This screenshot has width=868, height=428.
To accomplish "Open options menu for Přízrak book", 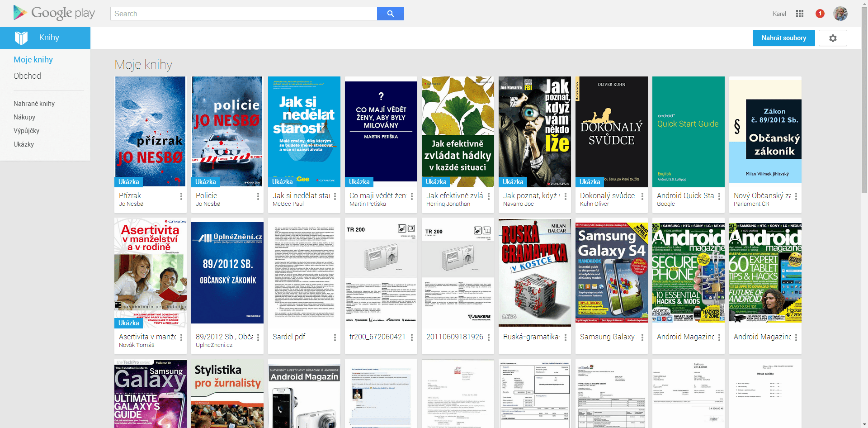I will pyautogui.click(x=181, y=196).
